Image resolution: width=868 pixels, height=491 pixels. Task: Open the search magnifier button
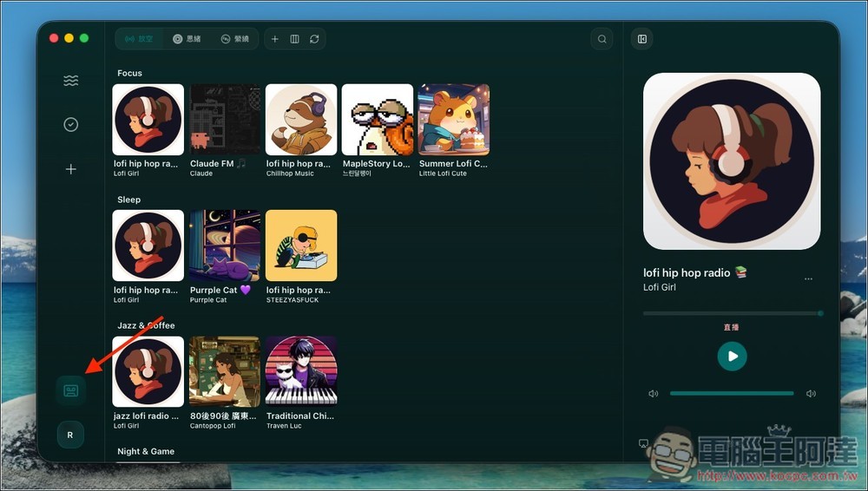602,39
